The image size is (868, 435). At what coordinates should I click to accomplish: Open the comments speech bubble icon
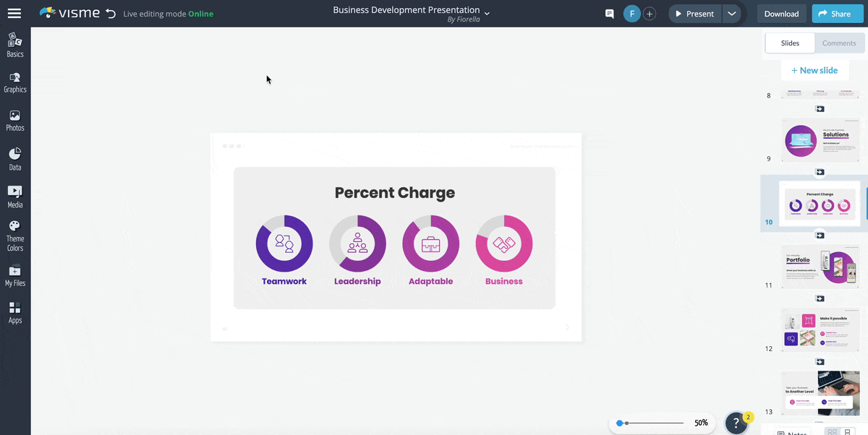(610, 14)
